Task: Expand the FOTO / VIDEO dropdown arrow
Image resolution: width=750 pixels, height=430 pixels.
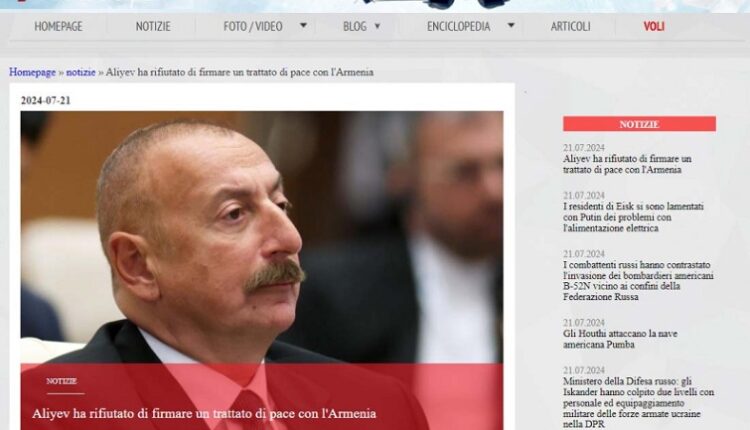Action: click(x=303, y=26)
